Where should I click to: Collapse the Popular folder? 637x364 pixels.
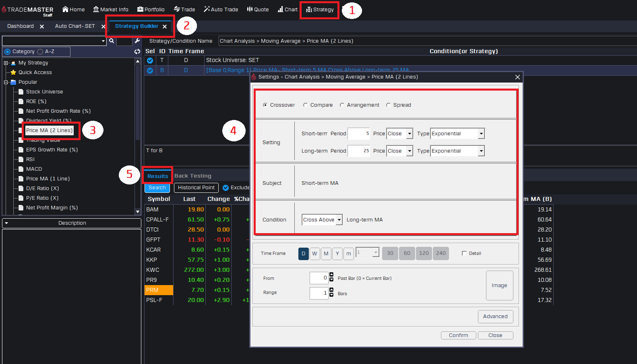click(x=6, y=82)
